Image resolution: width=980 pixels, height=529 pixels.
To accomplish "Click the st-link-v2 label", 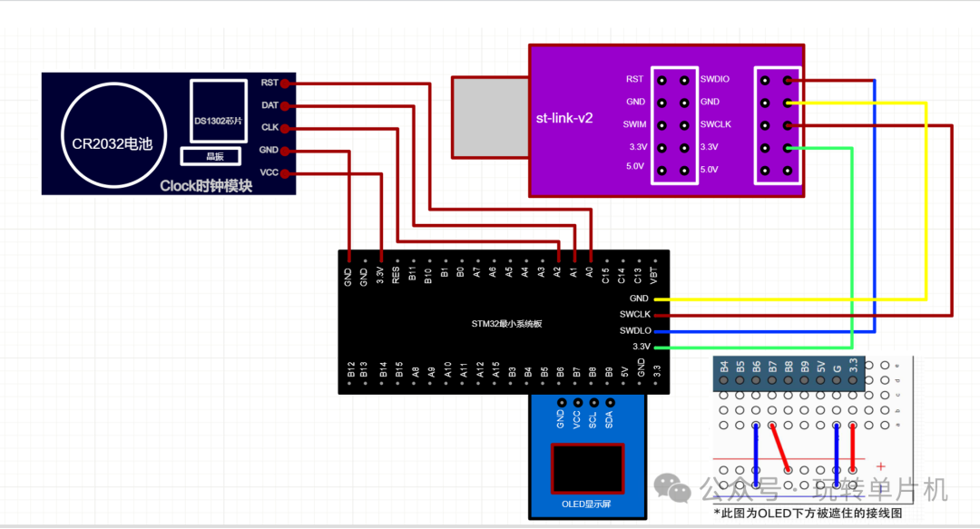I will point(564,118).
